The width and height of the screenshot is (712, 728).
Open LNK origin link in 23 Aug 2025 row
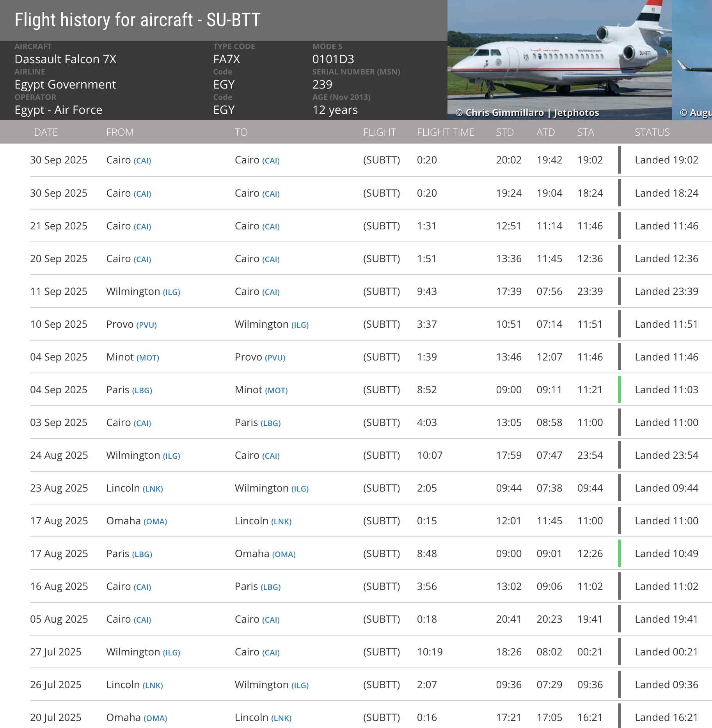153,489
